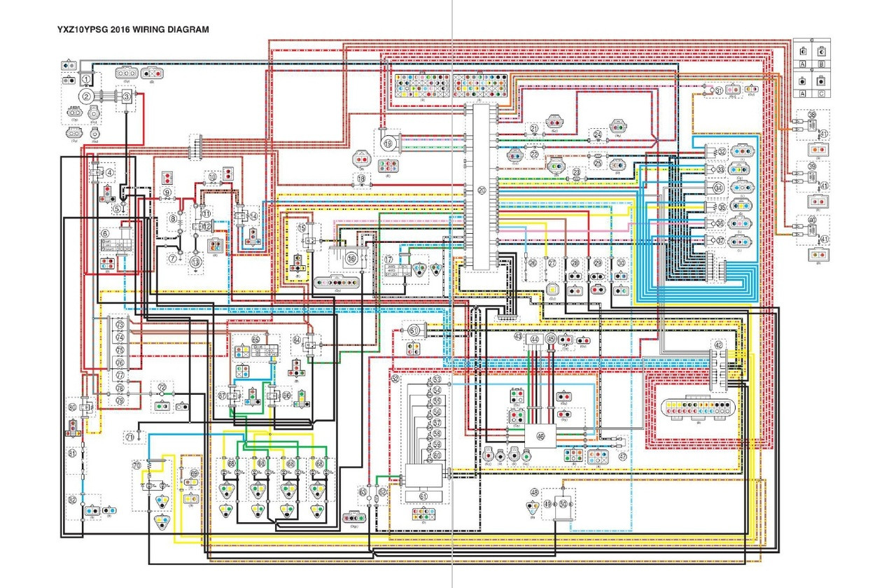
Task: Select component label 42
Action: 718,344
